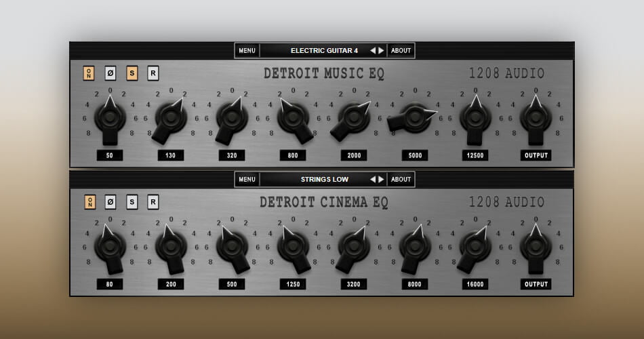Click the 500 frequency label
Viewport: 644px width, 339px height.
(x=232, y=284)
